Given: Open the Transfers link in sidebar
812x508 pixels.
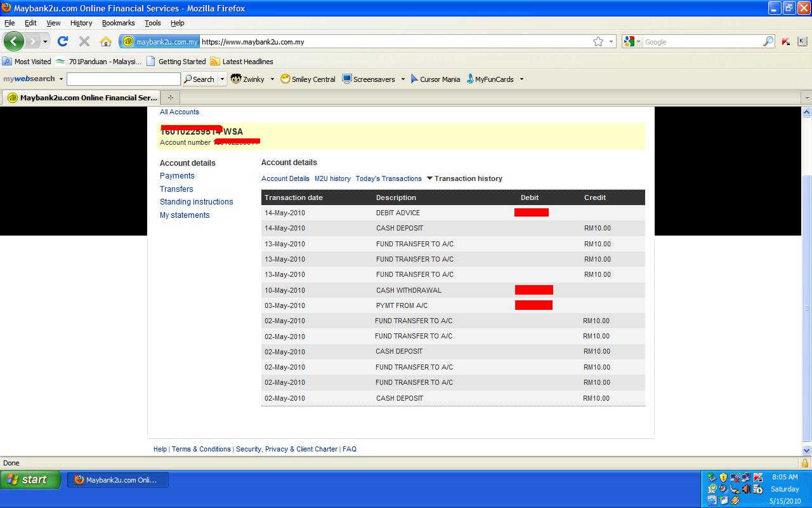Looking at the screenshot, I should pos(176,189).
